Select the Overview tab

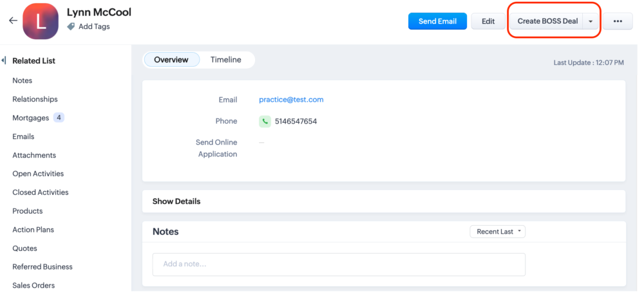pyautogui.click(x=171, y=60)
